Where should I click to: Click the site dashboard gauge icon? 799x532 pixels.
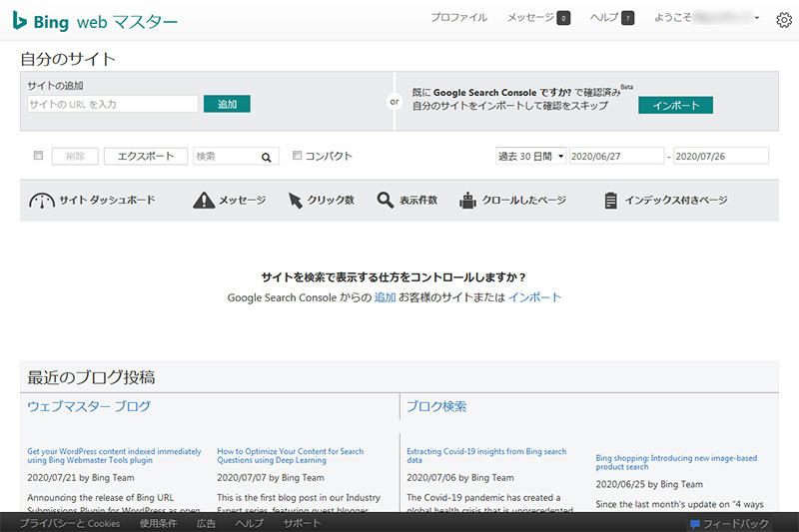(x=42, y=201)
